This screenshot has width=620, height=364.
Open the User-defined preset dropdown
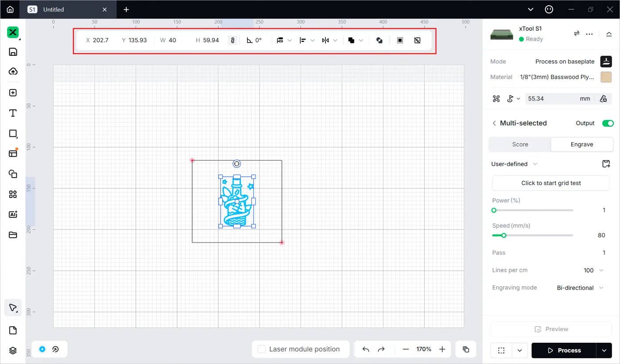[x=514, y=164]
